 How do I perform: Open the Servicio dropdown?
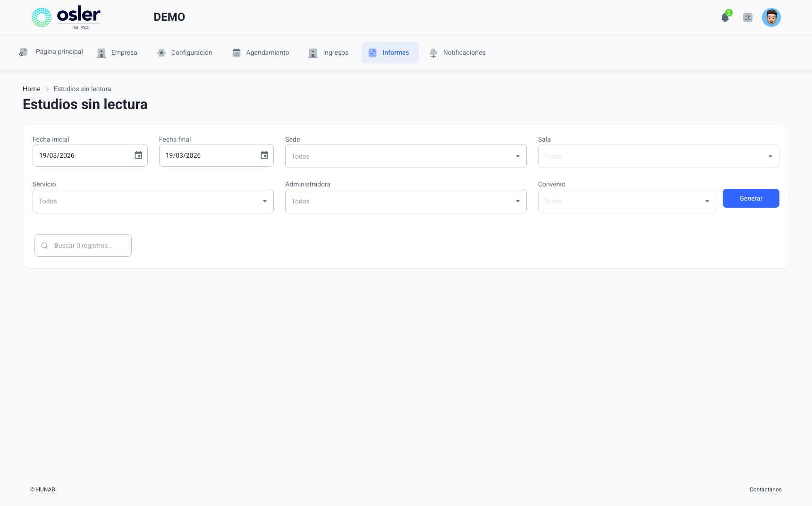(153, 201)
